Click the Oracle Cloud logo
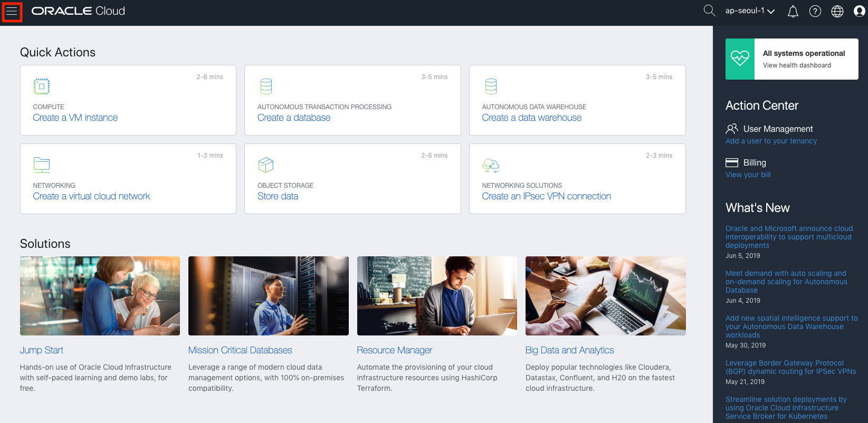 (x=78, y=11)
